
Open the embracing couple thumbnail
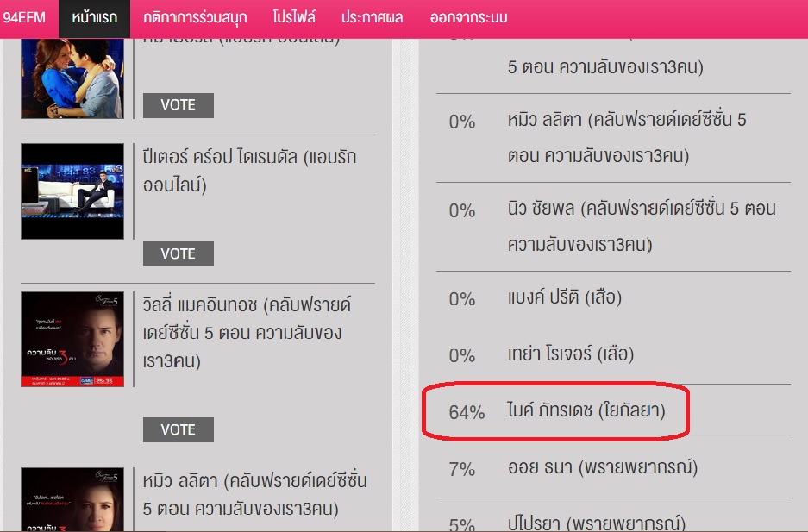tap(72, 78)
